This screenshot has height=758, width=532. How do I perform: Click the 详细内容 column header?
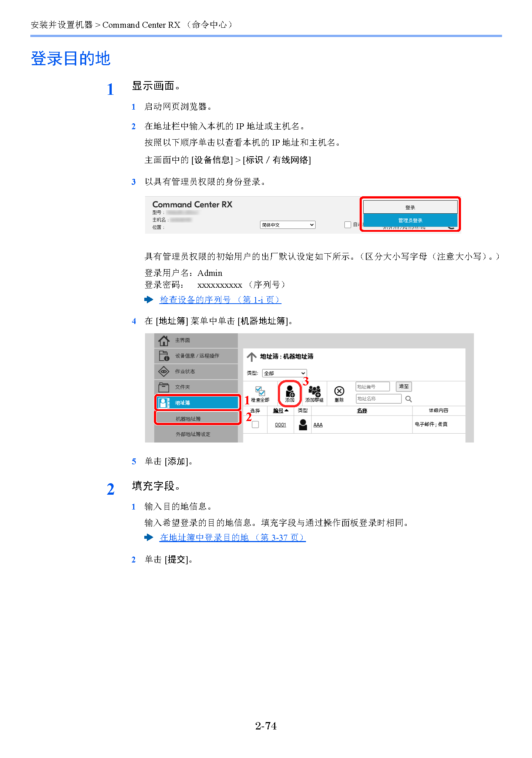tap(438, 410)
